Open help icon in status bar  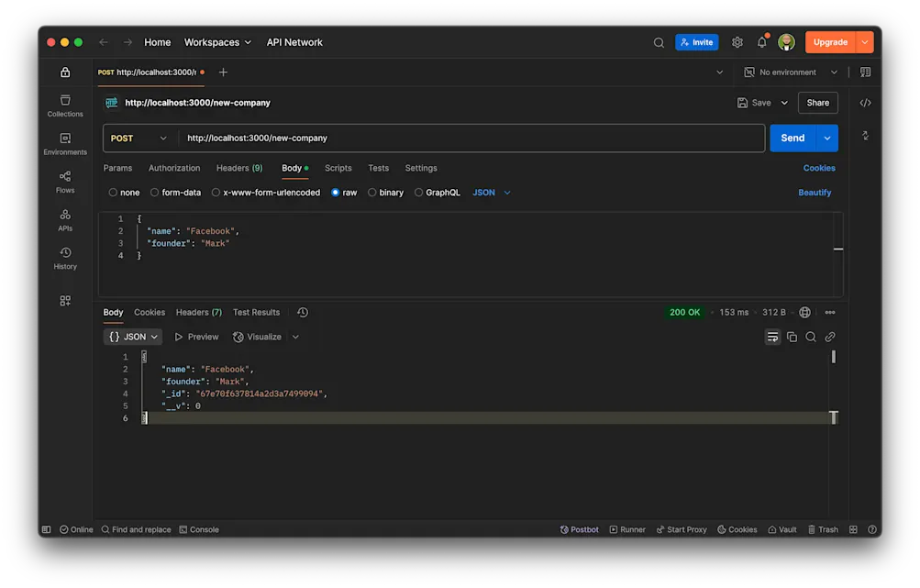(x=872, y=529)
